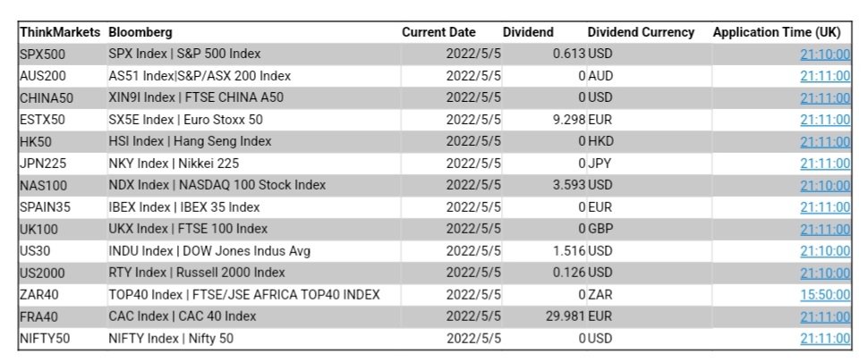
Task: Click the Dividend Currency column header
Action: (641, 32)
